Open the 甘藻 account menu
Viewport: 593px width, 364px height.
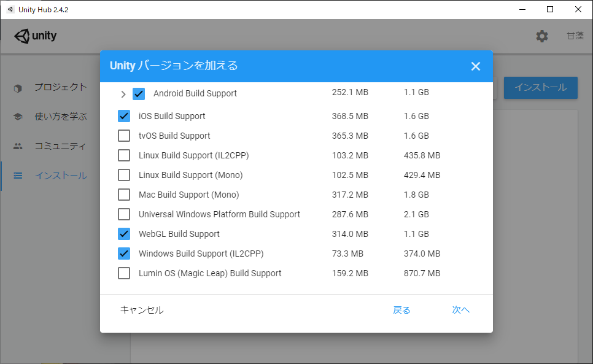click(575, 36)
